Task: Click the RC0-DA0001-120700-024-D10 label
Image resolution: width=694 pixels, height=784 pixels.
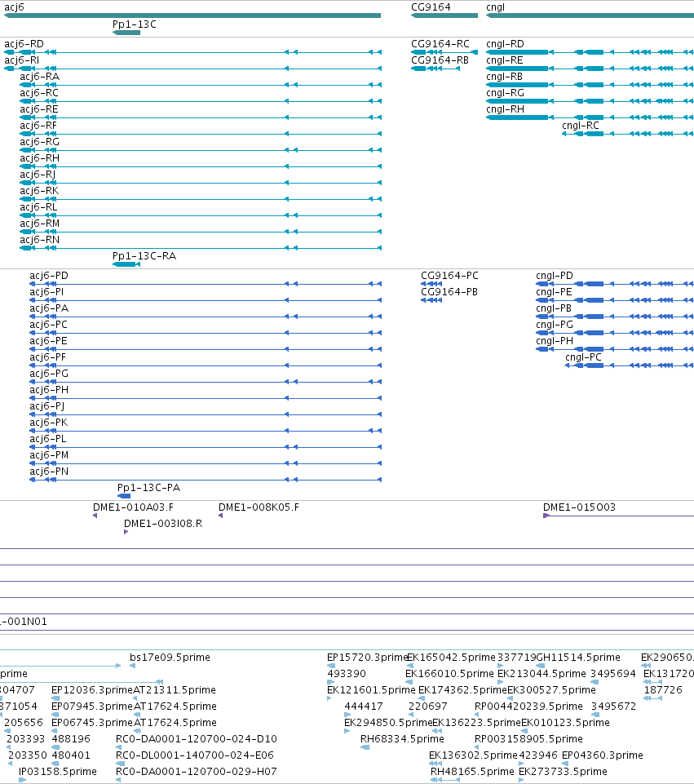Action: tap(197, 739)
